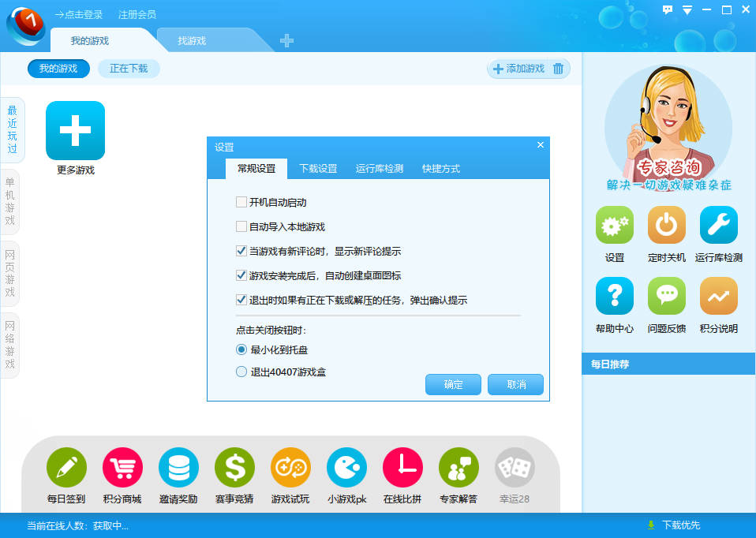
Task: Click the 添加游戏 button
Action: (519, 69)
